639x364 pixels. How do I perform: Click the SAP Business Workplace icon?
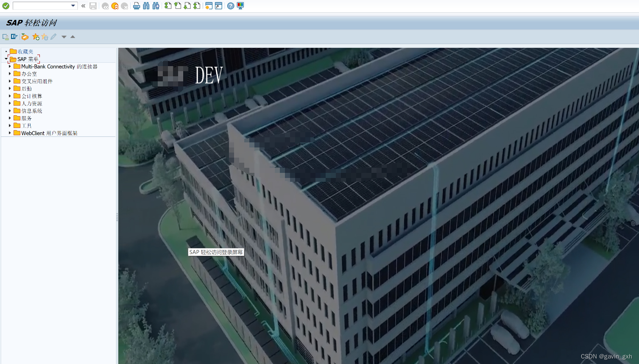coord(25,37)
